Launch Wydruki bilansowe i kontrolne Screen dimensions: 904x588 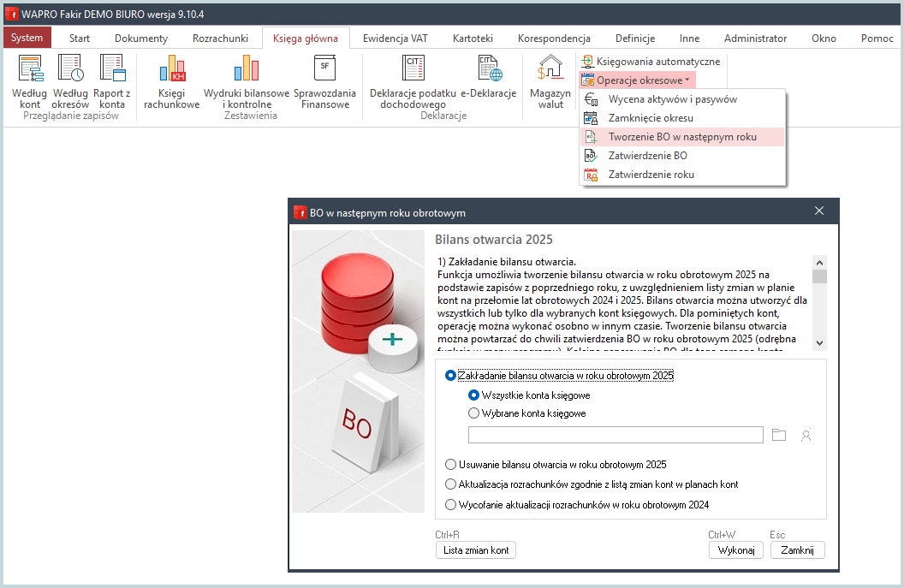click(x=247, y=70)
